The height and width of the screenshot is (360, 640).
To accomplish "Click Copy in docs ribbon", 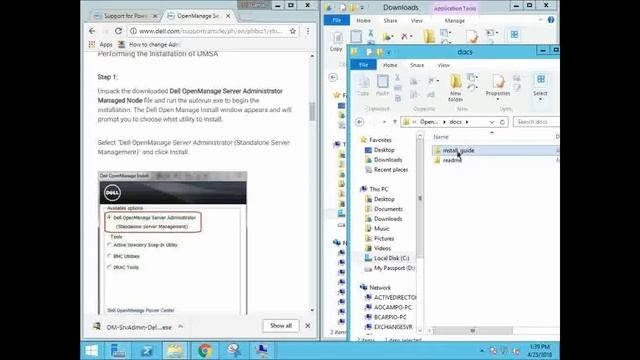I will tap(363, 85).
